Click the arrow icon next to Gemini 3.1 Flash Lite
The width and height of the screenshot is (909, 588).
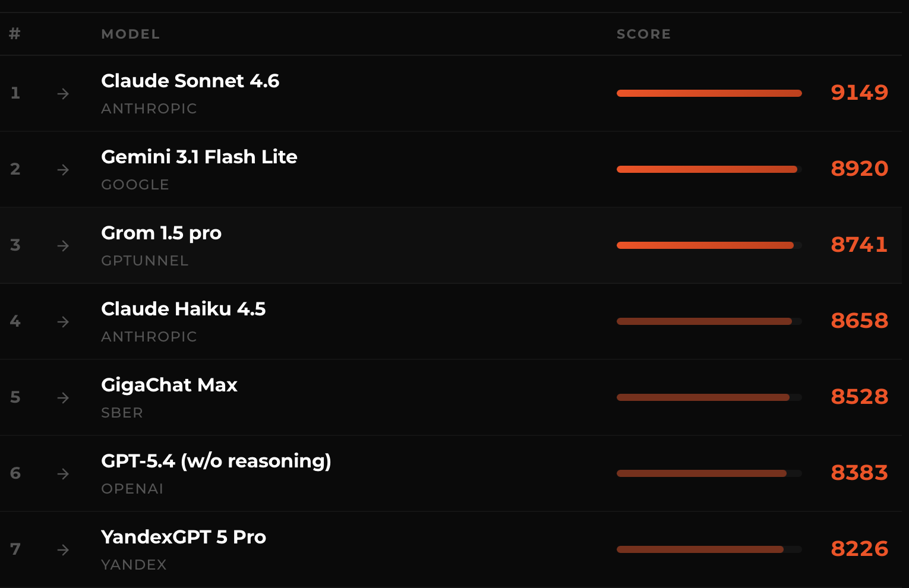pos(63,170)
